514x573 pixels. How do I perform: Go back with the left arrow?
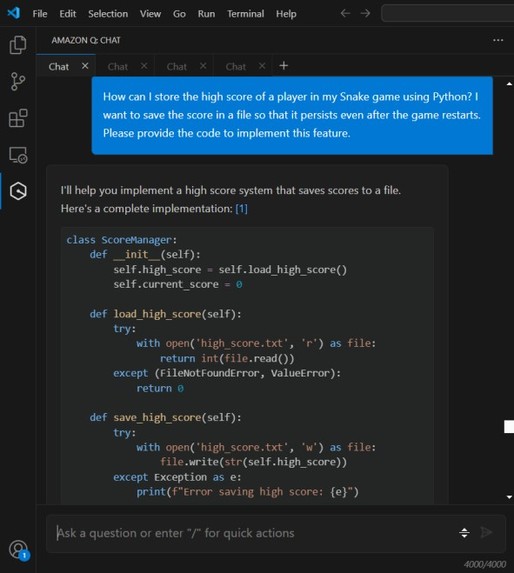coord(345,14)
